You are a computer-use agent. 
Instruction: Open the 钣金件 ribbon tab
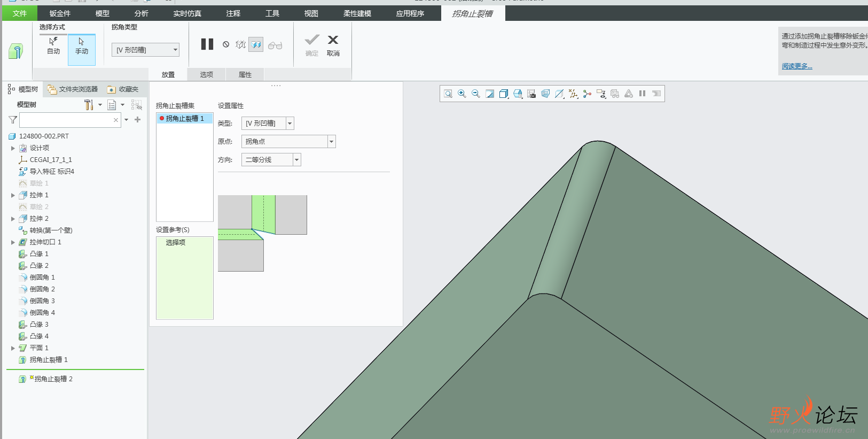pyautogui.click(x=60, y=13)
